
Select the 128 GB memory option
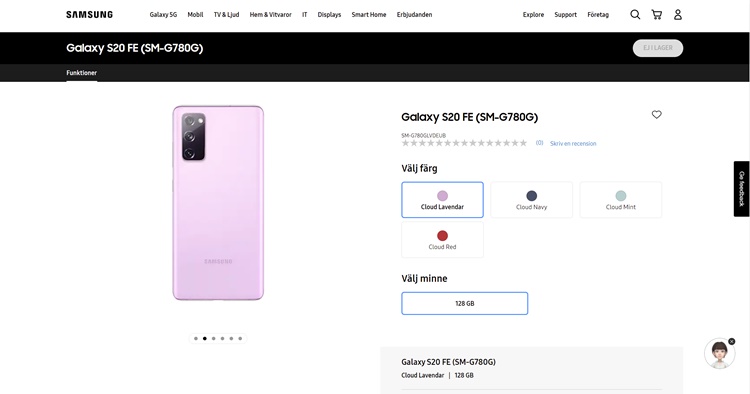(464, 303)
